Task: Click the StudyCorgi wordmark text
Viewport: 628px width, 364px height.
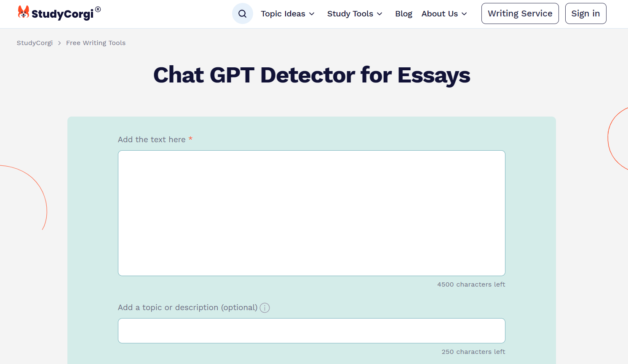Action: 62,14
